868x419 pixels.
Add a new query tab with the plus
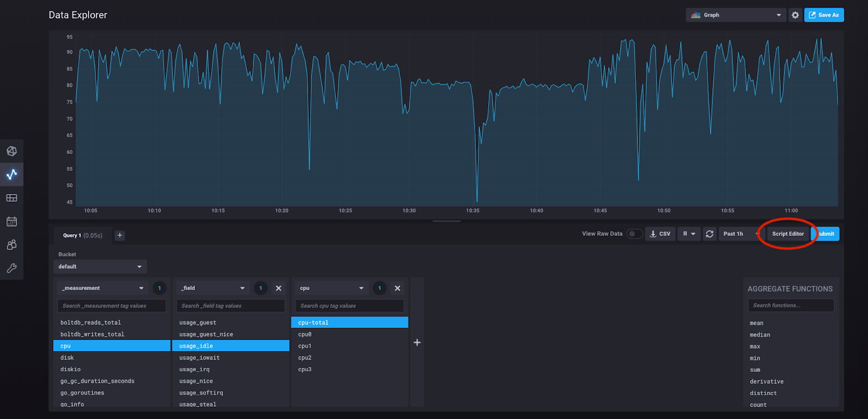click(120, 235)
